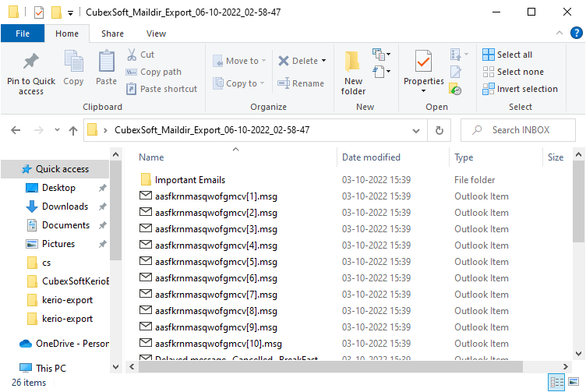Click Select none button
This screenshot has width=586, height=392.
coord(513,72)
